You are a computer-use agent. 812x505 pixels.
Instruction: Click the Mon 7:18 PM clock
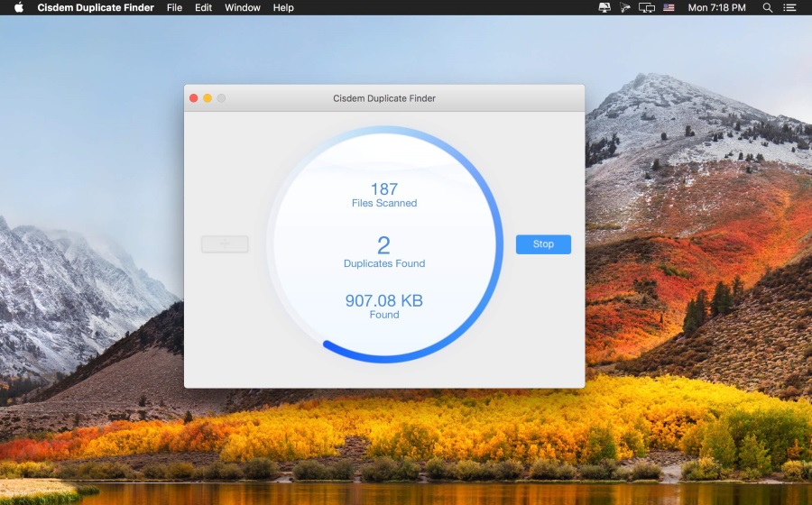point(716,7)
